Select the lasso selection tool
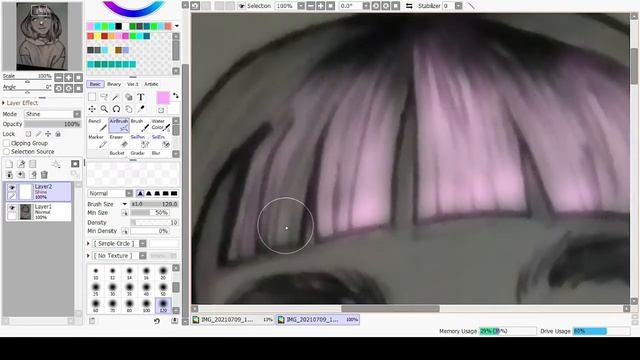The image size is (640, 360). coord(104,97)
